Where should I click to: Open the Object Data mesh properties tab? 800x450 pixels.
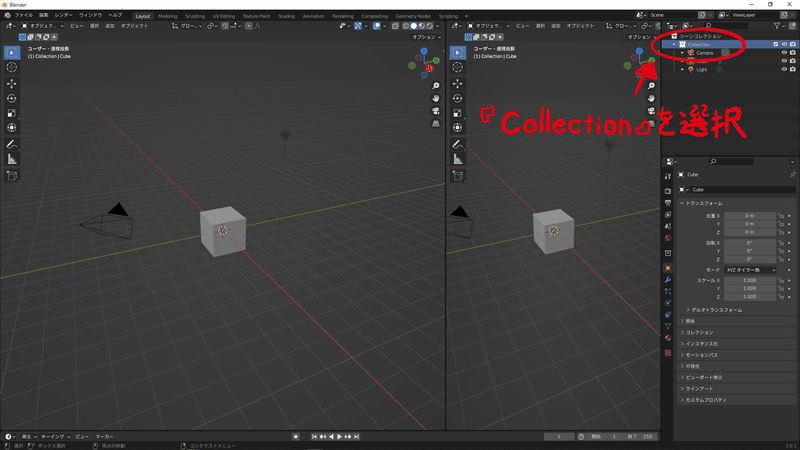click(x=668, y=326)
